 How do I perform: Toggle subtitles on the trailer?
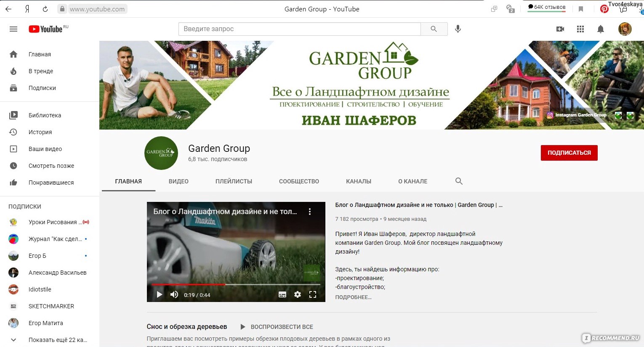point(282,294)
